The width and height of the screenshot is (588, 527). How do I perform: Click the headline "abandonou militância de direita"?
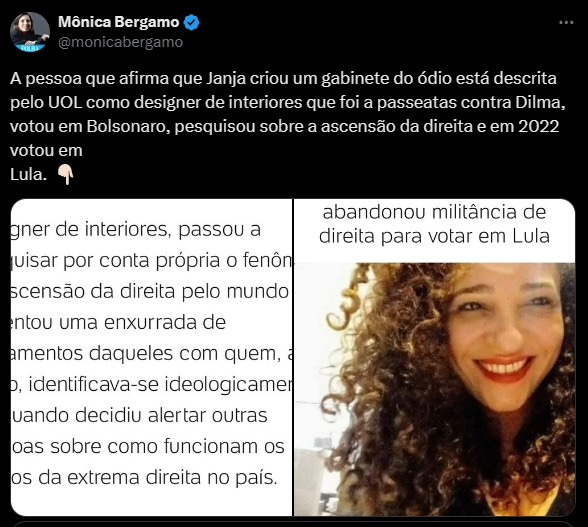click(434, 224)
